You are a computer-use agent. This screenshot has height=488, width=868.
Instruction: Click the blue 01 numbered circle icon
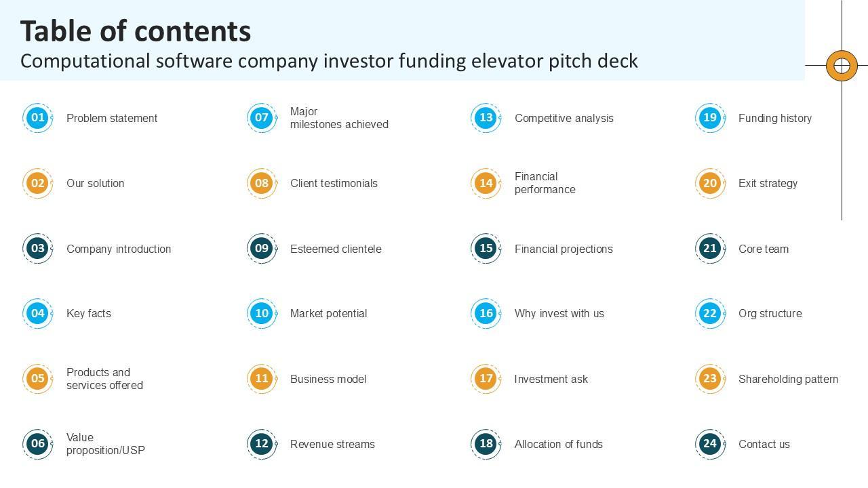point(38,118)
